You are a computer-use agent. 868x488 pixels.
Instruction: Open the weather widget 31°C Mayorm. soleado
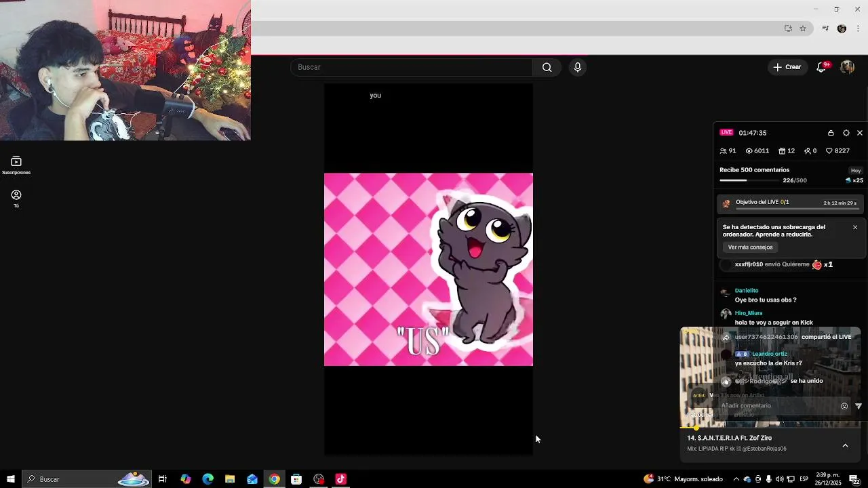point(684,479)
